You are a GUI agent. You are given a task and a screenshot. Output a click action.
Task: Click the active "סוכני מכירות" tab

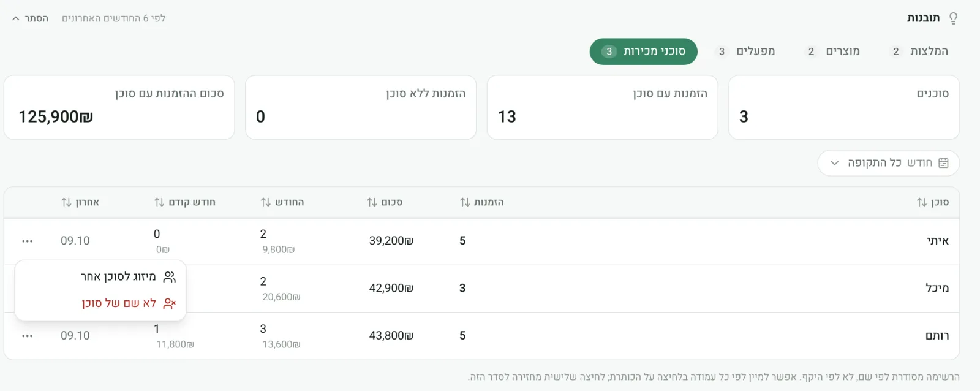pyautogui.click(x=644, y=51)
